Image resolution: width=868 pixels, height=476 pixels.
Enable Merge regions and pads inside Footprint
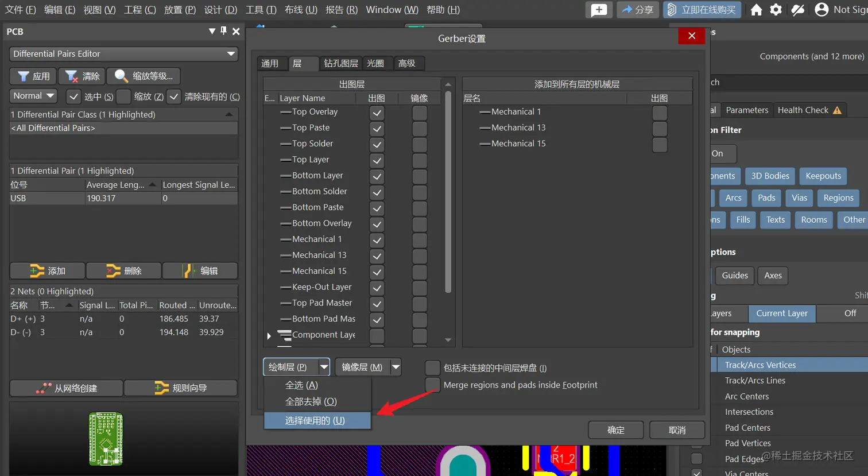tap(432, 385)
